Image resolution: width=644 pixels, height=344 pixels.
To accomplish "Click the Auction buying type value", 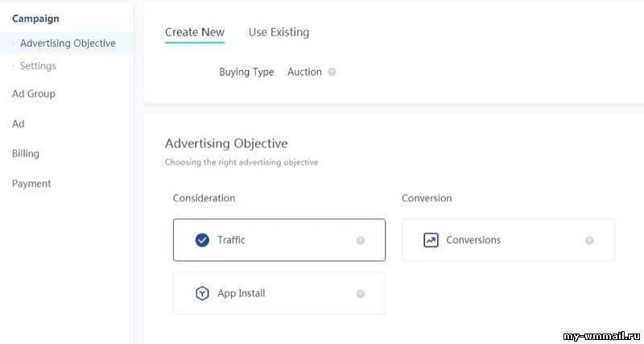I will [304, 72].
